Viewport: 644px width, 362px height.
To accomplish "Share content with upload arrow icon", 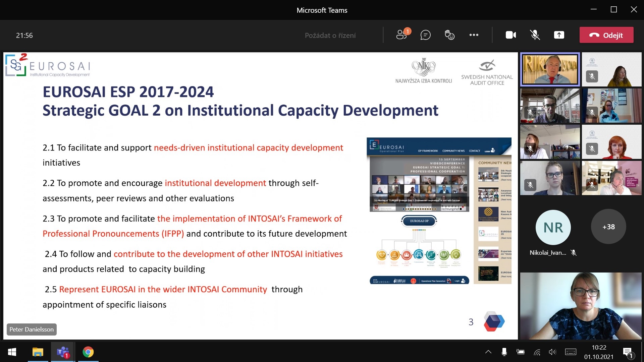I will tap(559, 35).
